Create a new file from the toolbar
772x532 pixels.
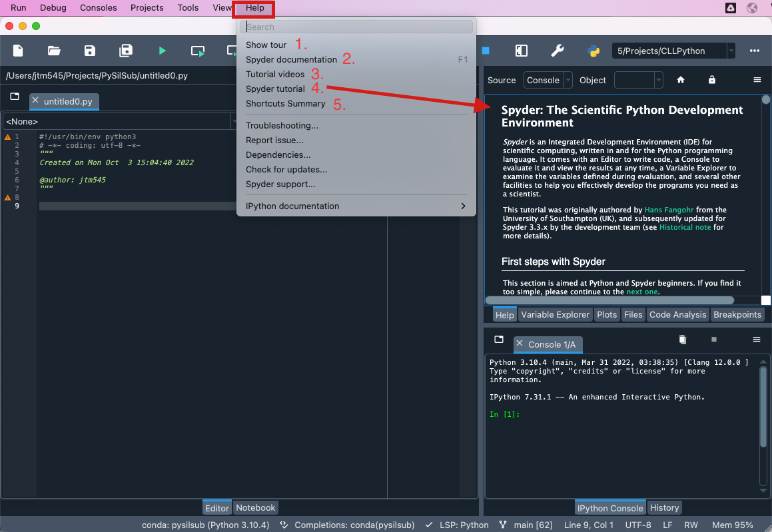18,51
